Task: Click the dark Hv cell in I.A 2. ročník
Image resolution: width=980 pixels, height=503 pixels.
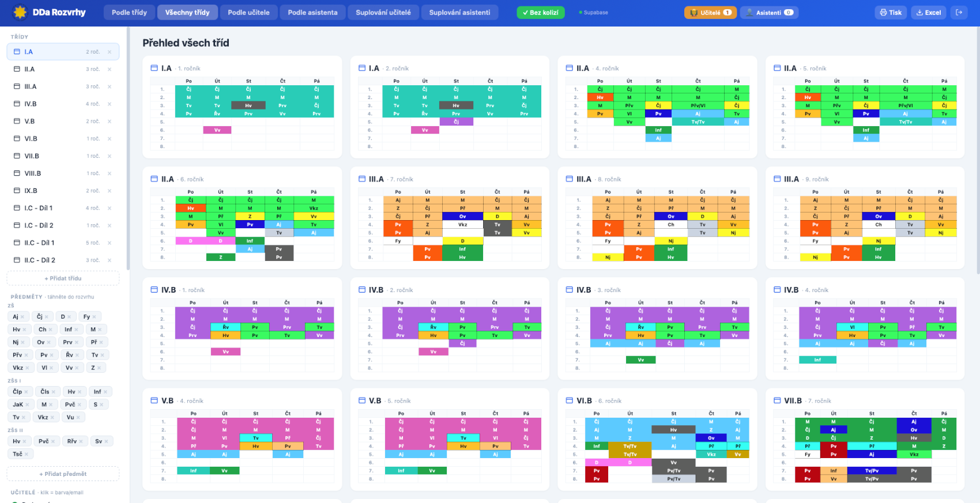Action: (456, 105)
